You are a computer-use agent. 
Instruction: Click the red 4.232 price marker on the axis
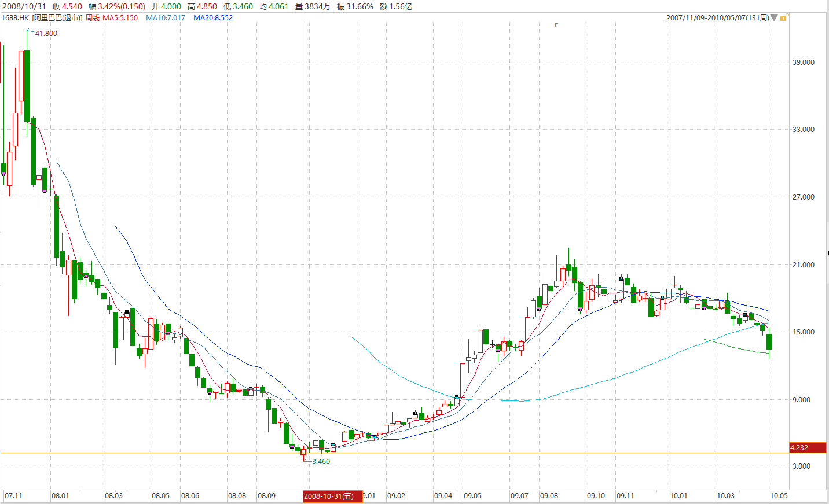pyautogui.click(x=808, y=448)
